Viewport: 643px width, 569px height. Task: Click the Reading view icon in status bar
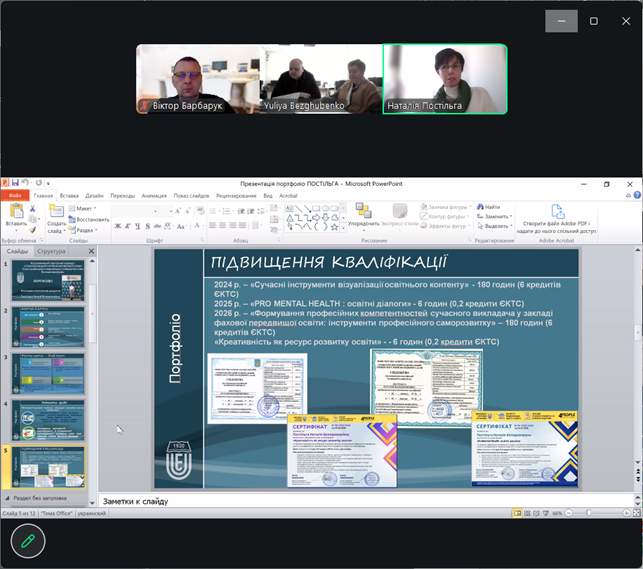[536, 513]
